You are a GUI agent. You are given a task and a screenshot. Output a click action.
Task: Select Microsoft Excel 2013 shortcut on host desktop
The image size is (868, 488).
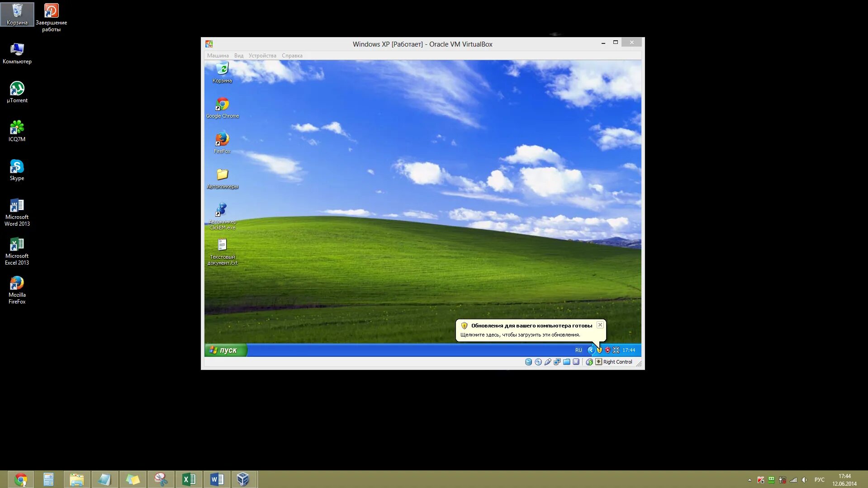tap(17, 251)
